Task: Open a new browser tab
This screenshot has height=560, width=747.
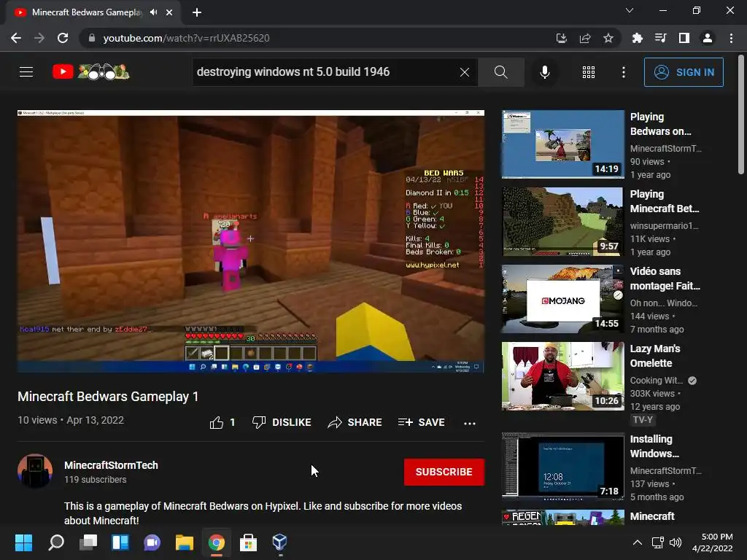Action: pos(197,12)
